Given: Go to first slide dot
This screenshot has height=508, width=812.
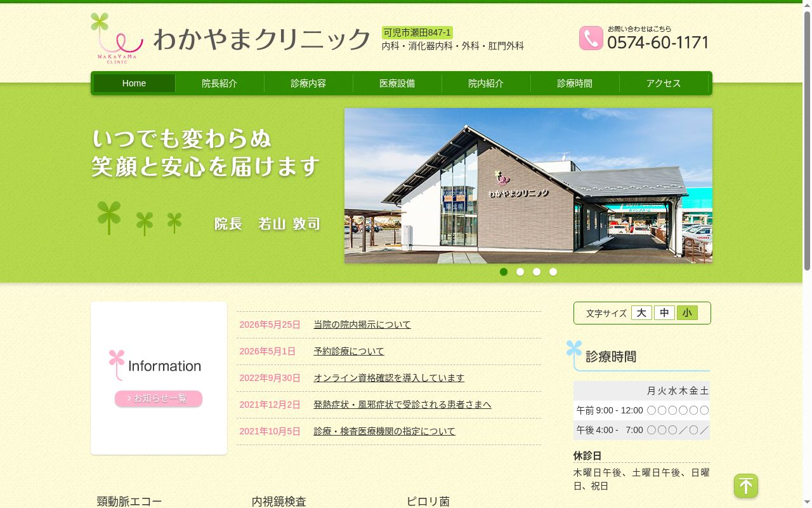Looking at the screenshot, I should [x=504, y=272].
